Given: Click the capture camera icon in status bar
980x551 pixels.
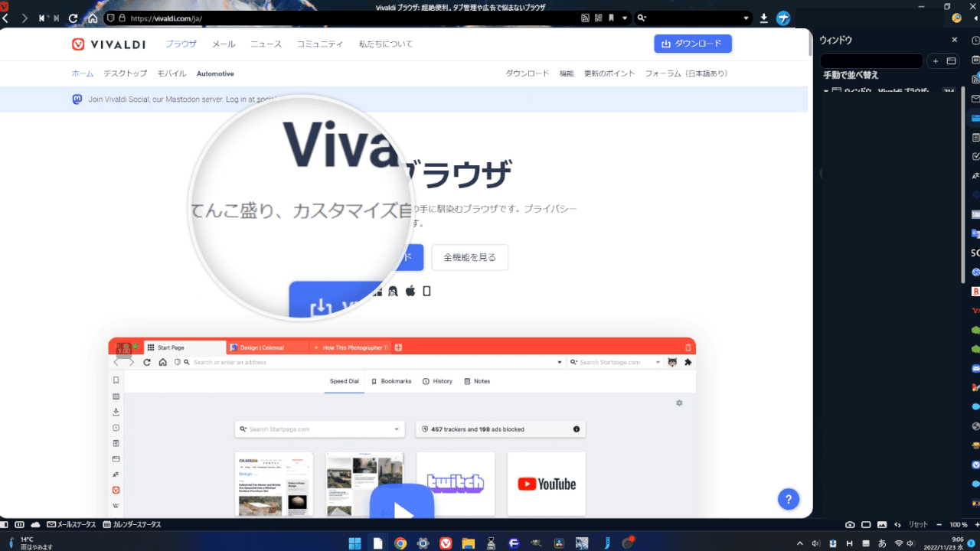Looking at the screenshot, I should (850, 525).
